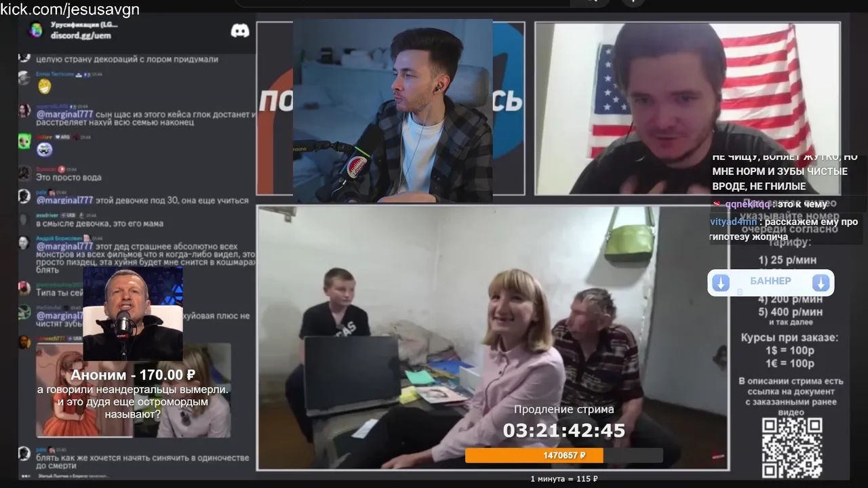Screen dimensions: 868x488
Task: Click the '1€ = 100р' rate text
Action: point(790,363)
